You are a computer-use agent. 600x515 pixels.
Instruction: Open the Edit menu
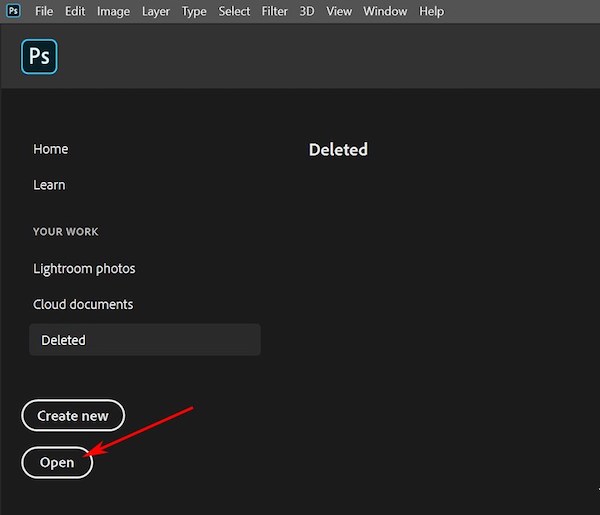(75, 11)
